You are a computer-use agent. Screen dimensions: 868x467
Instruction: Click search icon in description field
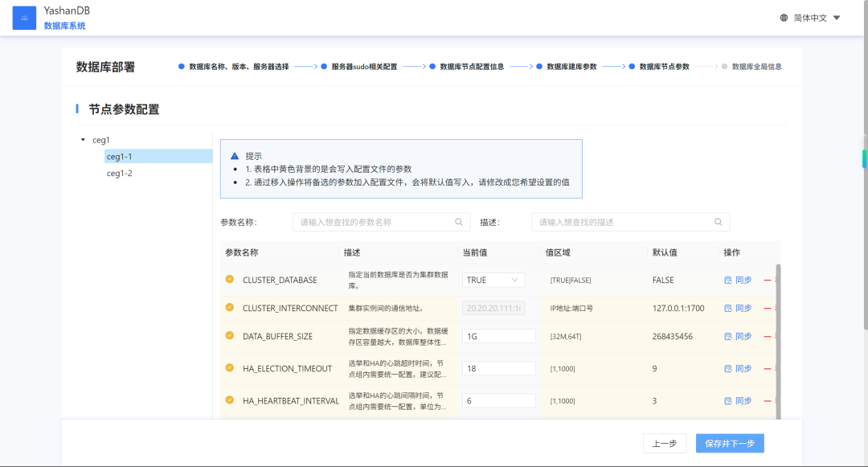pyautogui.click(x=718, y=222)
